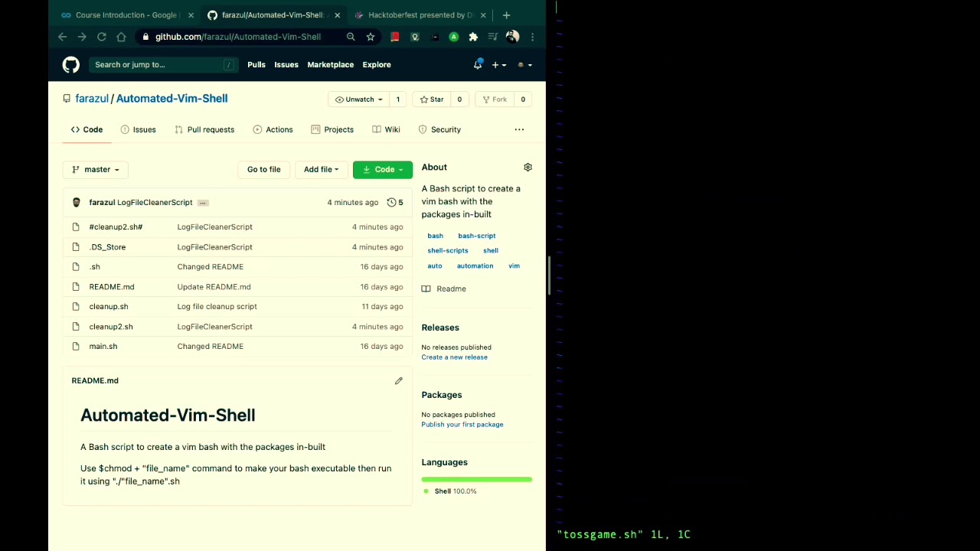
Task: Open the main.sh file
Action: point(103,346)
